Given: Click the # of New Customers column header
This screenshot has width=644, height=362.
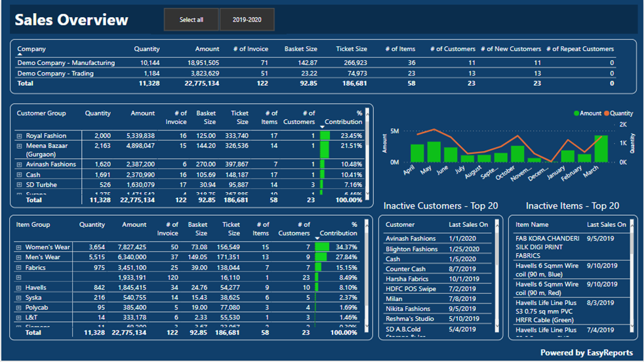Looking at the screenshot, I should (511, 49).
